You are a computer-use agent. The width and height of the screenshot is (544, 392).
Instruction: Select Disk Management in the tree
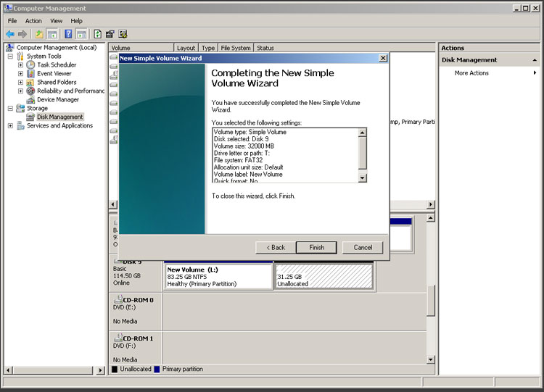coord(60,117)
